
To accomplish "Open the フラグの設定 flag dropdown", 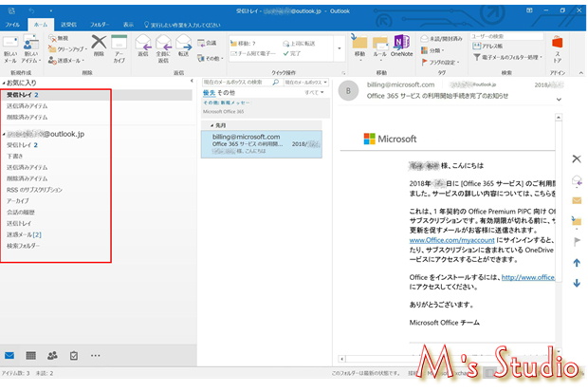I will [440, 62].
